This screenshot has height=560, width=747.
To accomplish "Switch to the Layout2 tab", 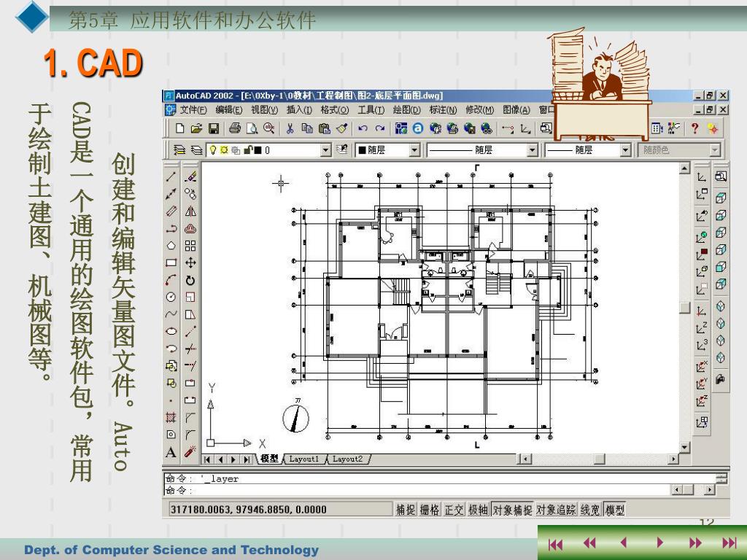I will 347,459.
